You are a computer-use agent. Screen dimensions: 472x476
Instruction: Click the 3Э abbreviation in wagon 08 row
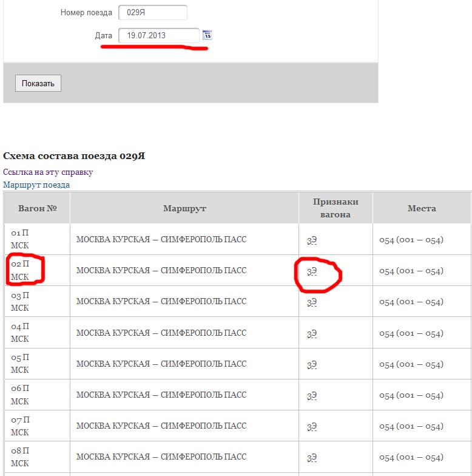312,457
